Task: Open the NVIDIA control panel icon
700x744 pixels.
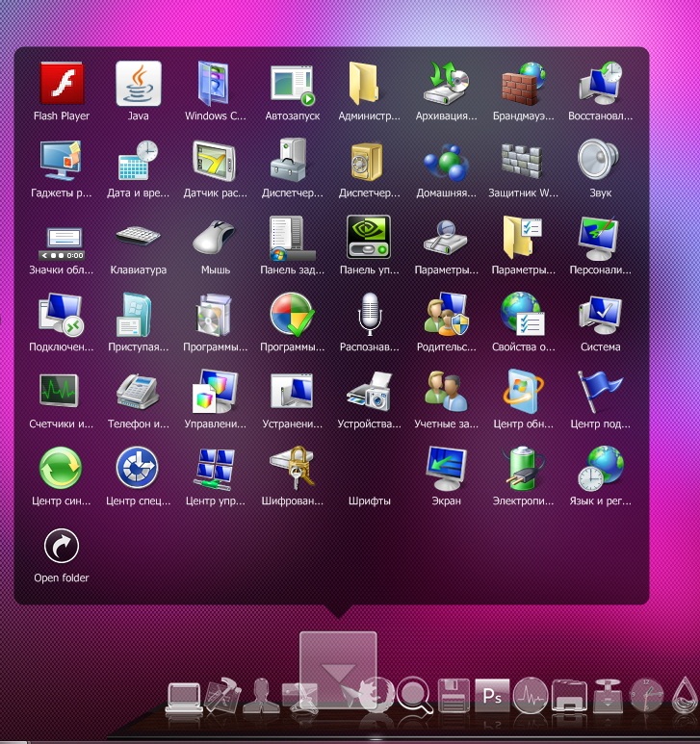Action: tap(369, 239)
